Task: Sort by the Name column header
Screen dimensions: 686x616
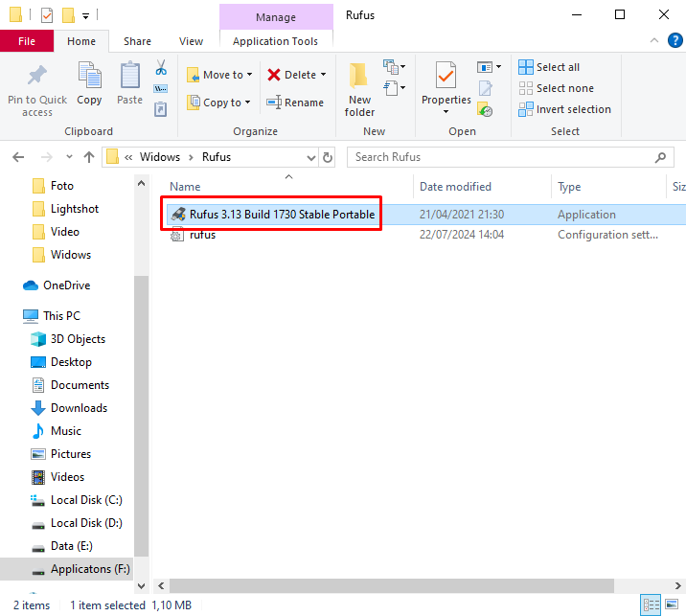Action: [x=185, y=187]
